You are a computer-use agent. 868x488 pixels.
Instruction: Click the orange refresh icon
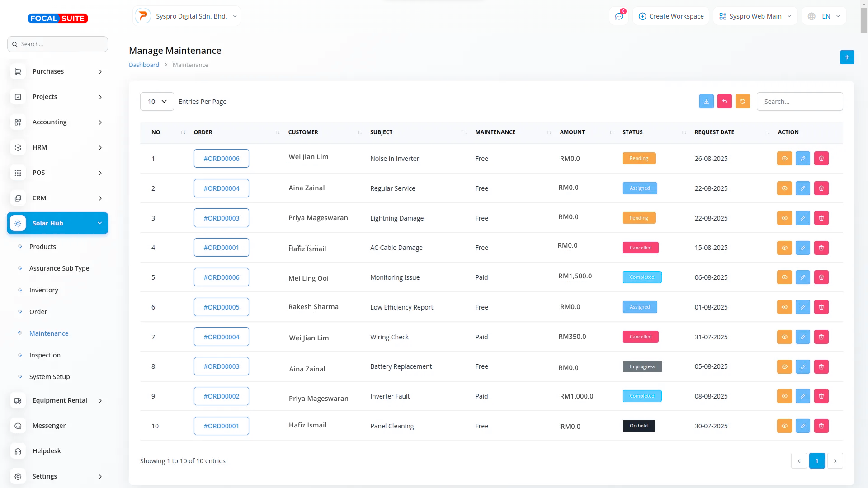point(742,102)
